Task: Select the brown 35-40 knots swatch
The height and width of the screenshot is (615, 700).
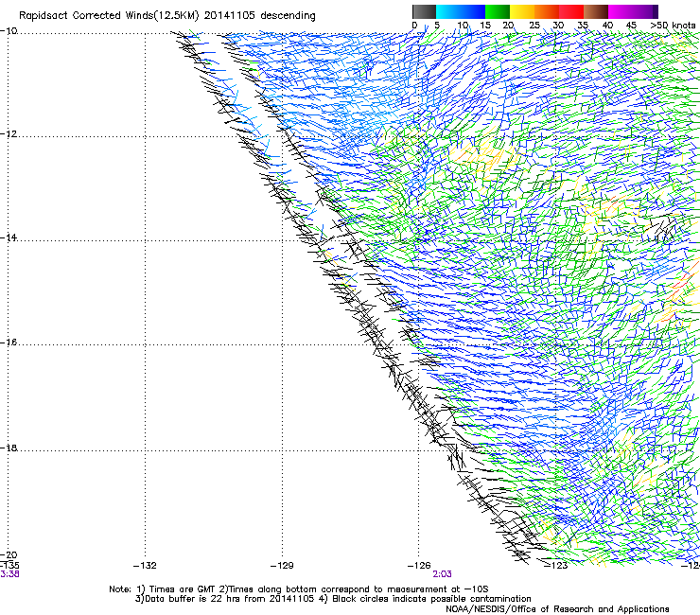Action: coord(596,11)
